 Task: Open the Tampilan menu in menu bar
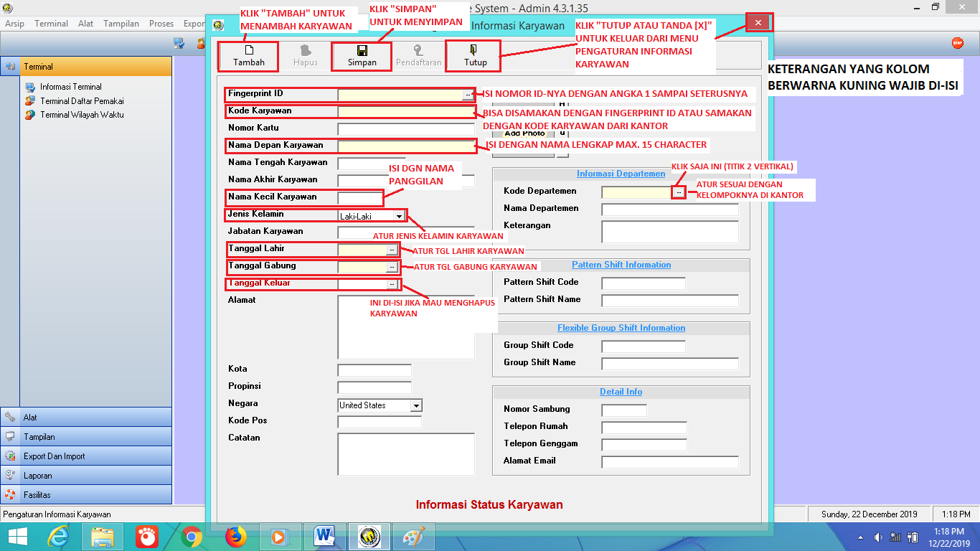click(x=121, y=24)
